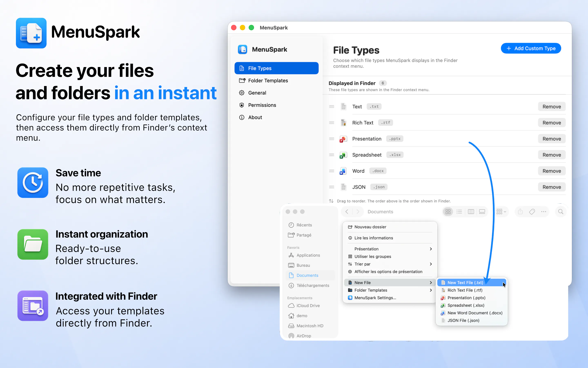Select Documents in Finder sidebar
The image size is (588, 368).
(310, 275)
